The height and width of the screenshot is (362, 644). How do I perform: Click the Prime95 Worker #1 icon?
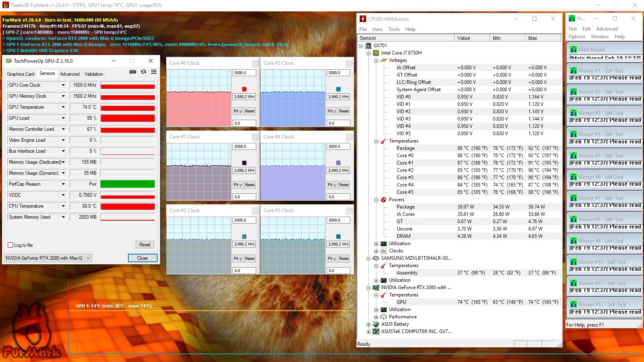pyautogui.click(x=574, y=71)
